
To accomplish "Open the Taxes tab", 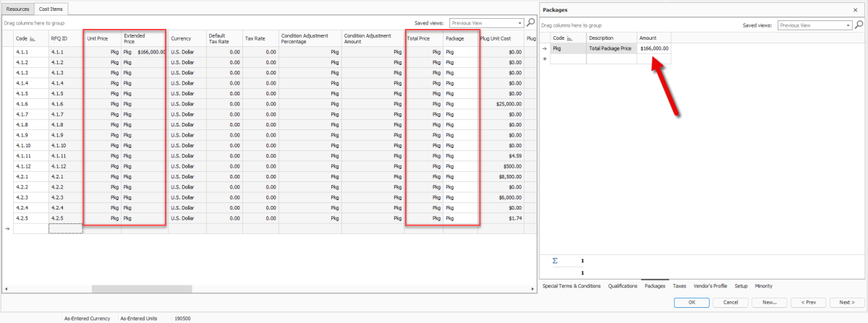I will tap(679, 286).
